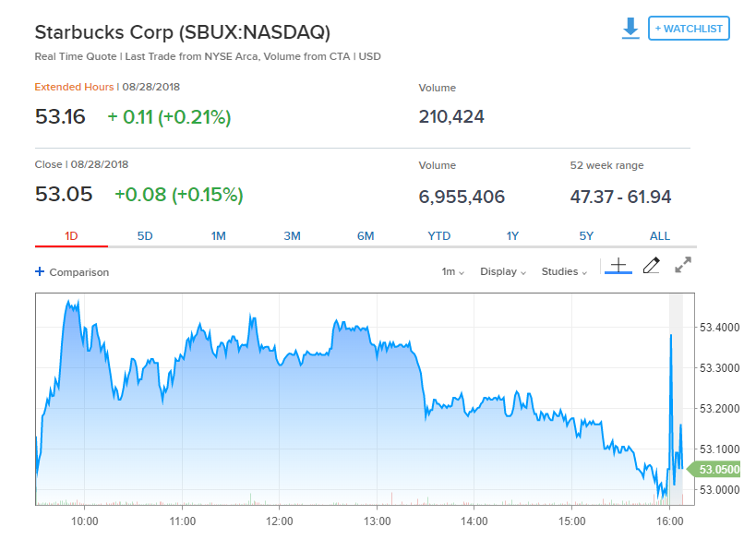
Task: Click the plus icon beside Comparison
Action: [40, 272]
